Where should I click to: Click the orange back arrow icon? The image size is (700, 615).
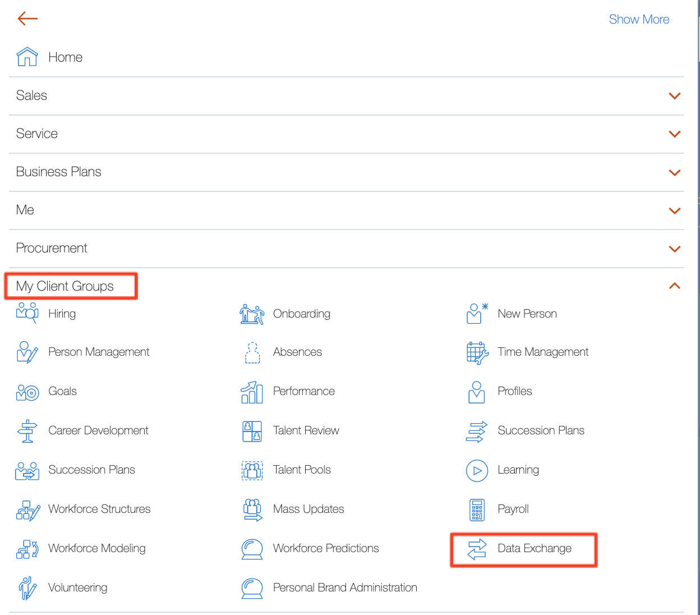point(27,19)
